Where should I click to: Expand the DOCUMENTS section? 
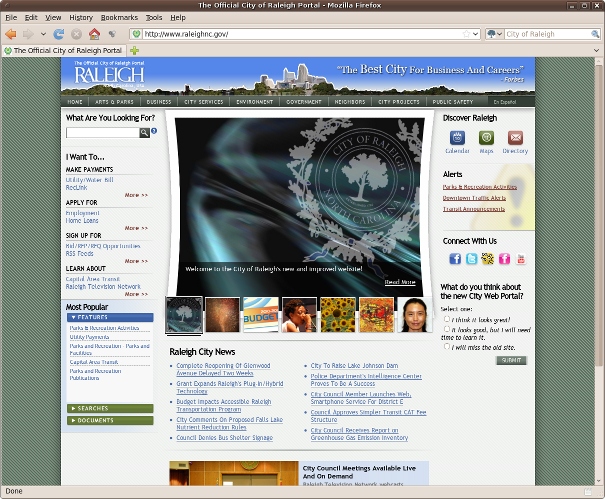click(x=110, y=420)
